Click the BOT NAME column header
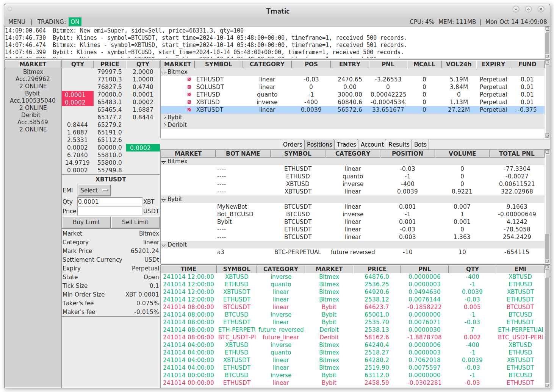Screen dimensions: 554x392 pos(243,154)
